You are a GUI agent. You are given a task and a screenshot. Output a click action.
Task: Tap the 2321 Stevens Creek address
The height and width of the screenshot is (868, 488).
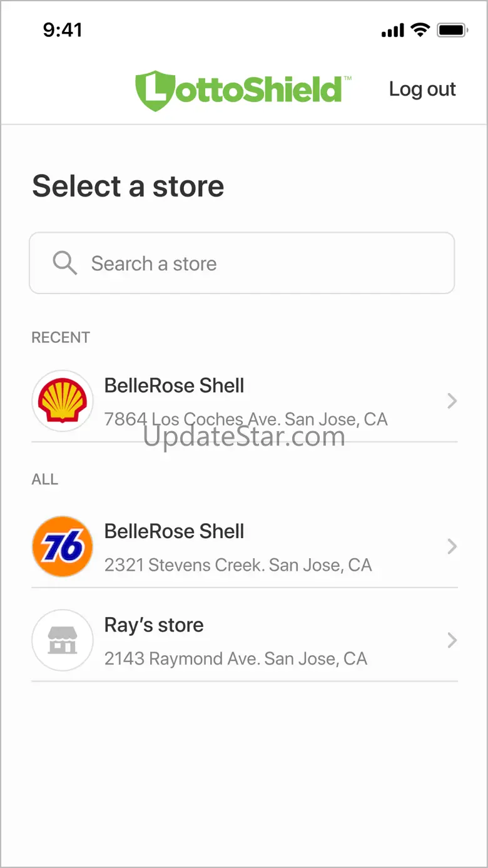tap(238, 565)
